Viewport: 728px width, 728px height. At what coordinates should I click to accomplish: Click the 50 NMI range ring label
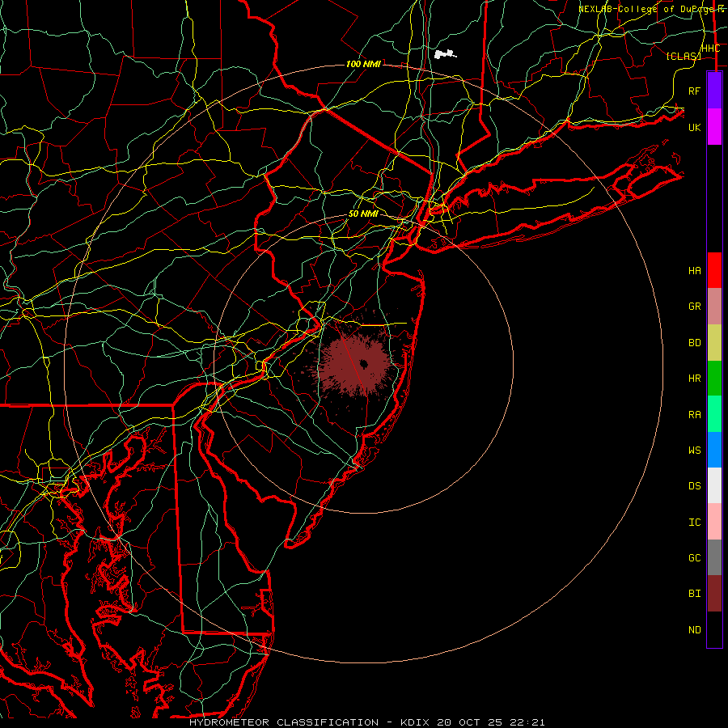tap(363, 214)
